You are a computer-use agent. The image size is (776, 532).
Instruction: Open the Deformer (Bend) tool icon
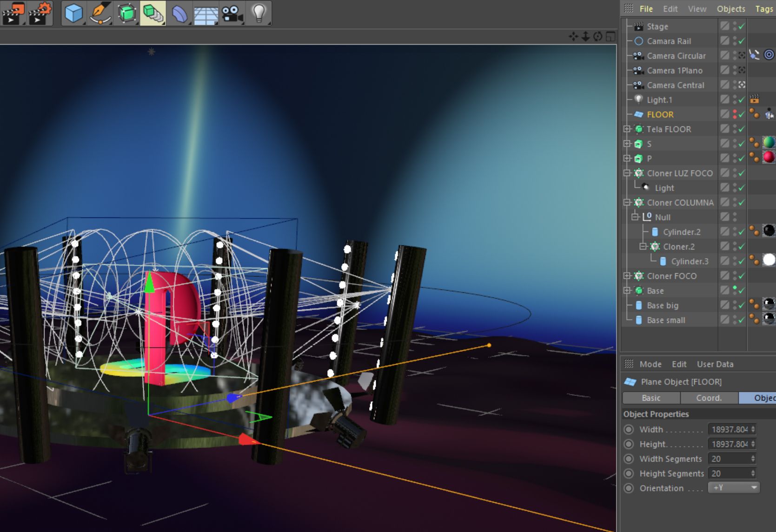(179, 13)
